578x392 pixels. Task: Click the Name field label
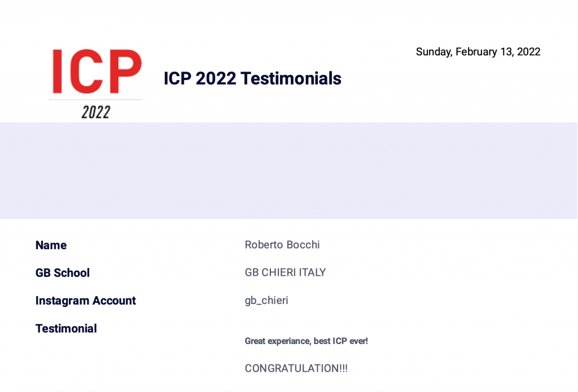click(51, 245)
